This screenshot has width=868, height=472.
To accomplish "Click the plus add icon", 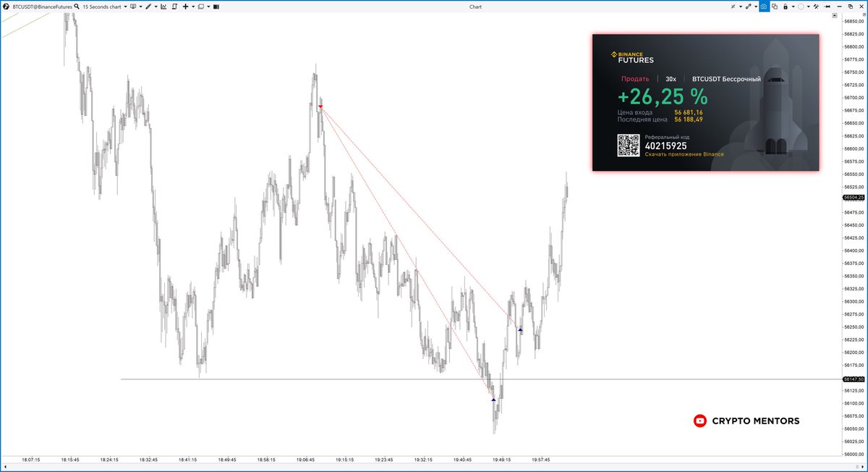I will [185, 7].
